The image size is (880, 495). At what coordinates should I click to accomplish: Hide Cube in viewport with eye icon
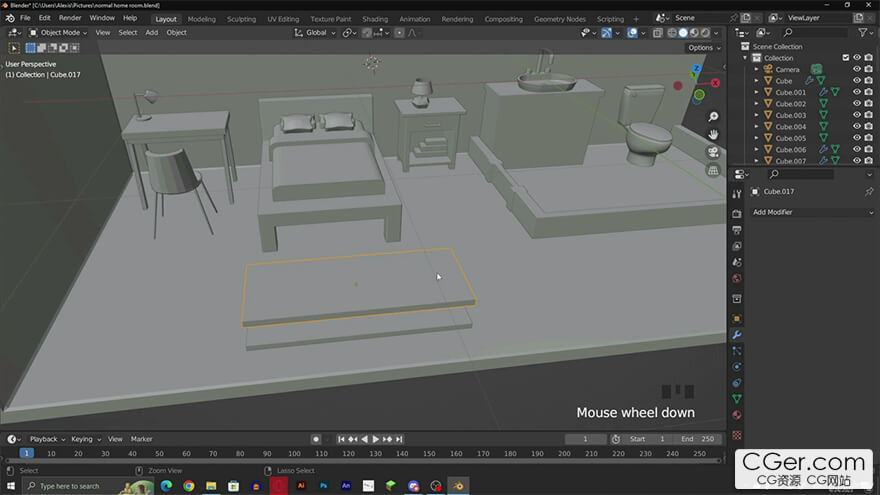857,80
